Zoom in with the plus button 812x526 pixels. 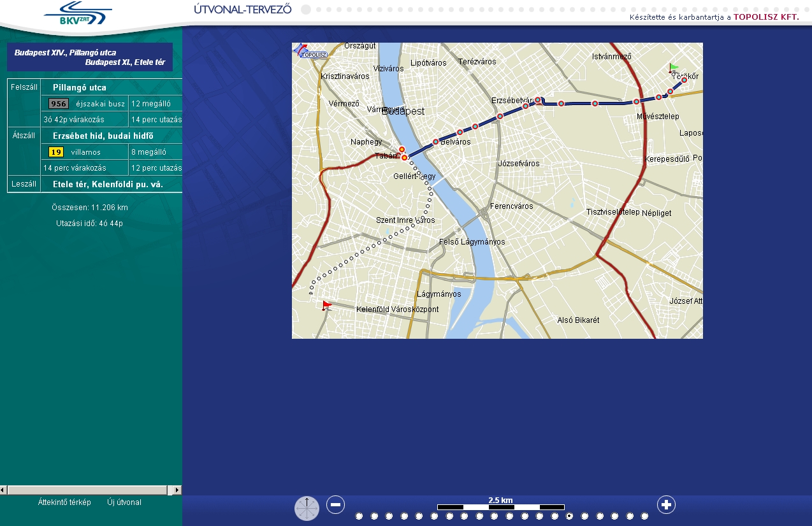click(x=666, y=505)
